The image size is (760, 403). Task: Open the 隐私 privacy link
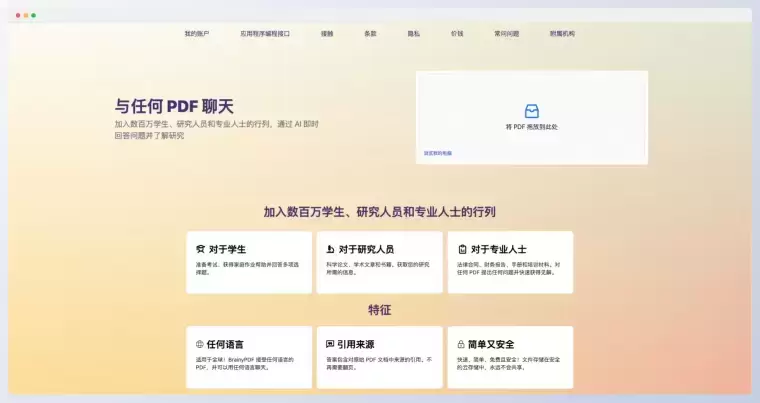pos(413,33)
